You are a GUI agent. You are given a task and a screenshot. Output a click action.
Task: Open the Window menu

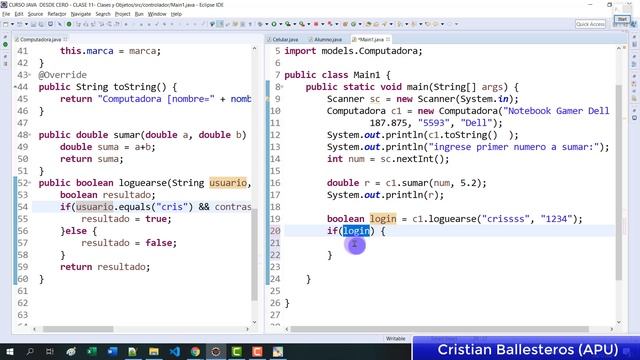tap(157, 14)
